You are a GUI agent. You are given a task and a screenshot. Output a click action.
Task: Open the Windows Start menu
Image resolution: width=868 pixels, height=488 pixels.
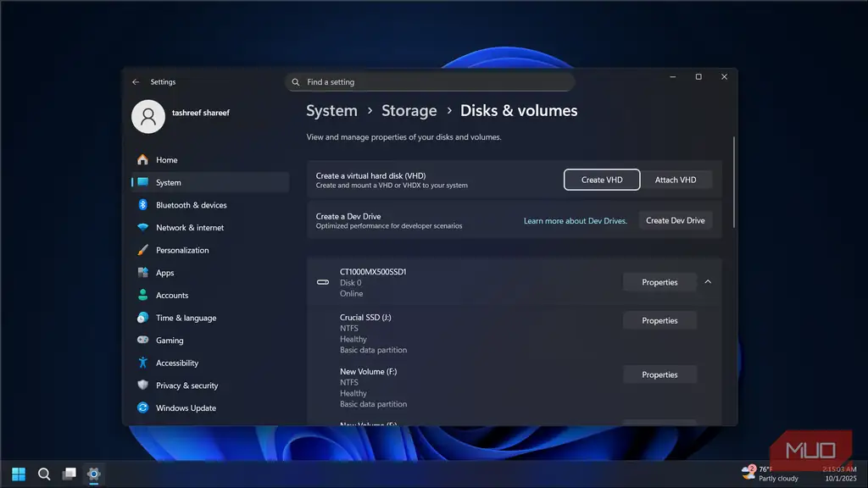19,474
